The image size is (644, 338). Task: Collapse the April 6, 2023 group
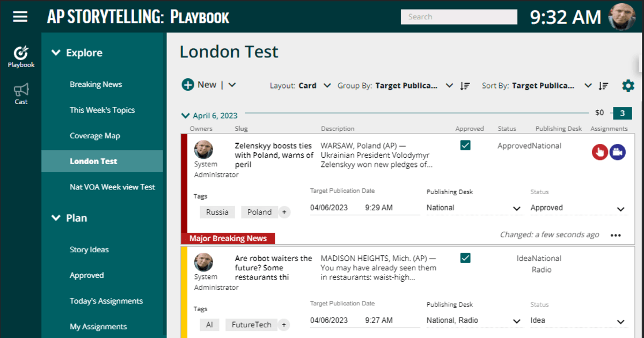tap(187, 115)
